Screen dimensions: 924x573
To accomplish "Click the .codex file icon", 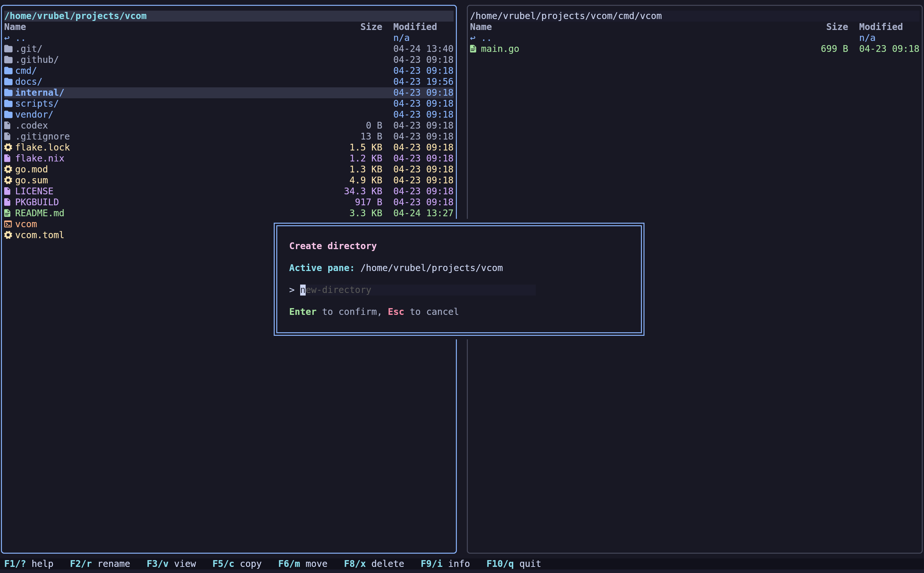I will [7, 125].
